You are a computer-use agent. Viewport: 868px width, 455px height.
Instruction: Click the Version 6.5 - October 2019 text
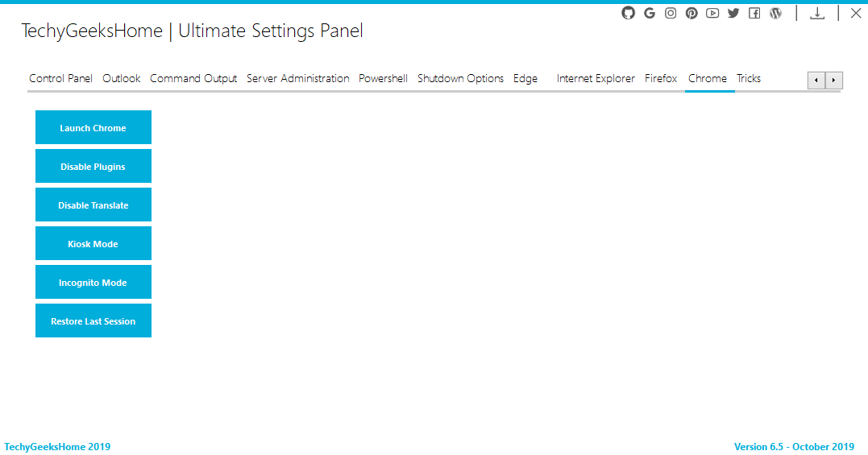pos(795,447)
